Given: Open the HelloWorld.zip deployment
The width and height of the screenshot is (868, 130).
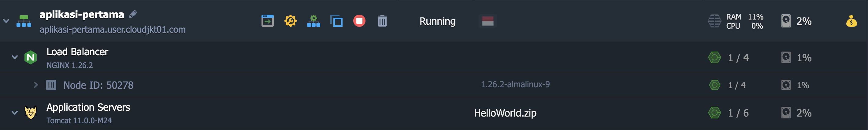Looking at the screenshot, I should 505,113.
